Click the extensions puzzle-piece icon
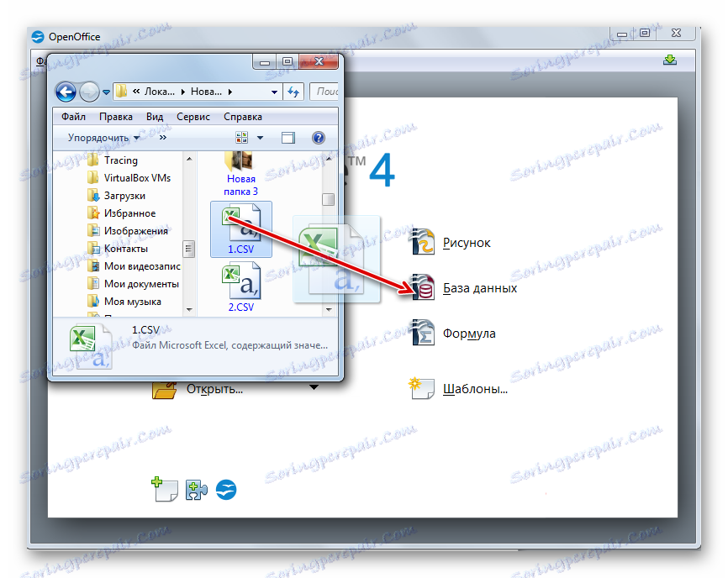Screen dimensions: 728x578 coord(197,491)
